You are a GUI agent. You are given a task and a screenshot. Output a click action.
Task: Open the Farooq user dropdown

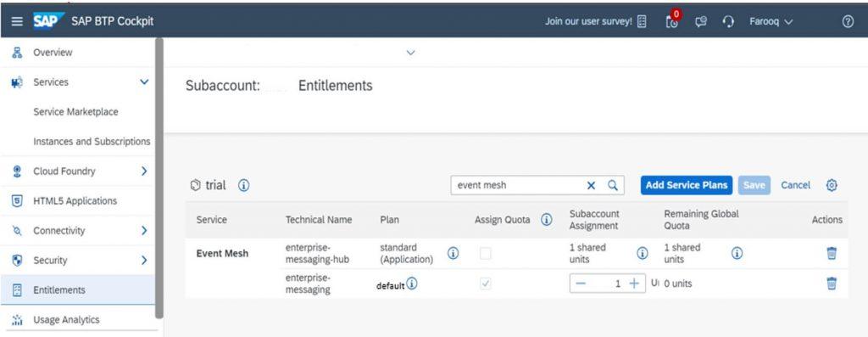(771, 21)
